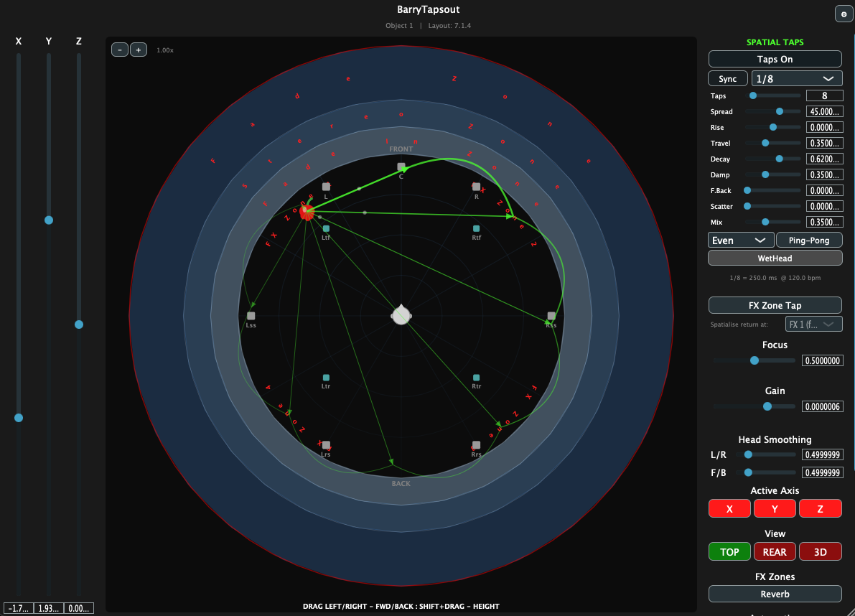Switch to the REAR view
Screen dimensions: 855x616
[x=775, y=551]
